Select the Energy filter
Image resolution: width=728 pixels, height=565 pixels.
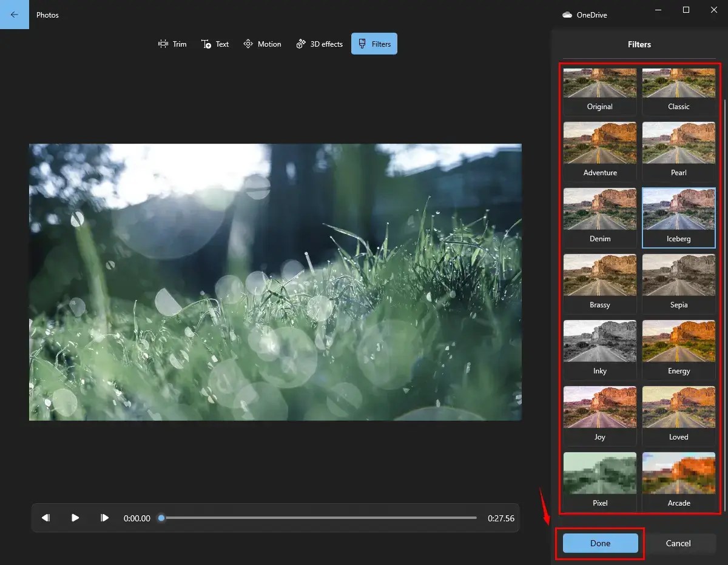(678, 348)
